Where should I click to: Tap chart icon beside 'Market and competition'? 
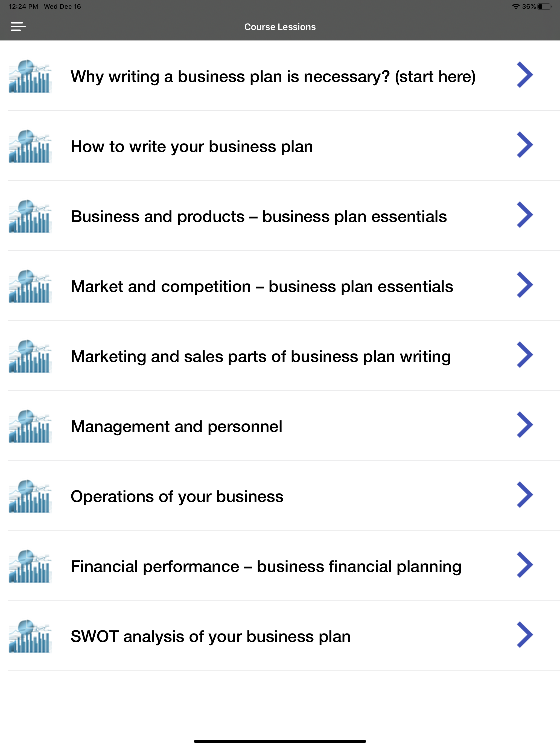point(30,286)
